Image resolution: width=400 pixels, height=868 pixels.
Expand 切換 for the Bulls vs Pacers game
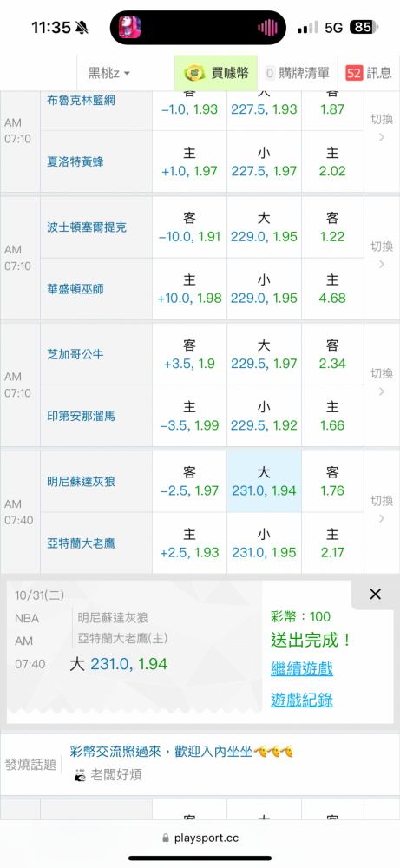click(x=381, y=382)
